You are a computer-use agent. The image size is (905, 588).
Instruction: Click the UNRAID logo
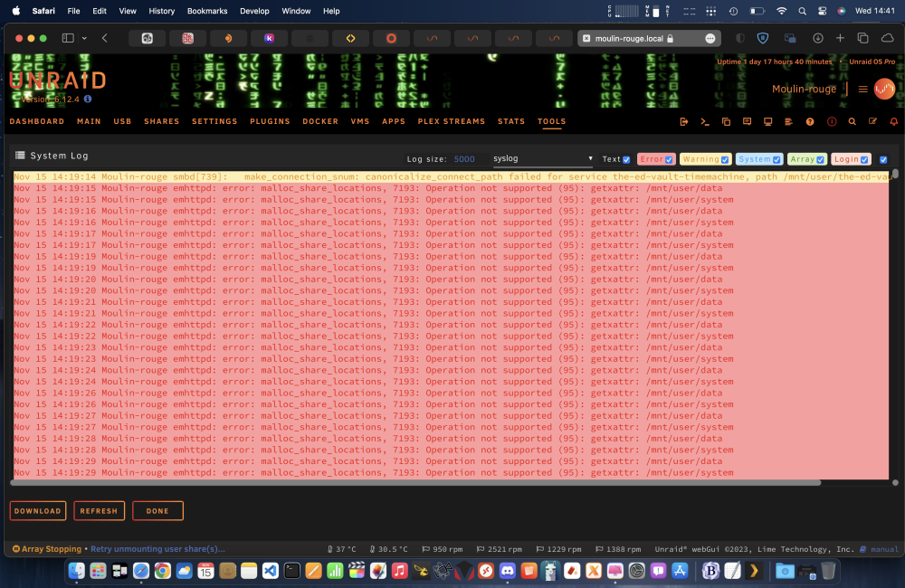[x=58, y=81]
